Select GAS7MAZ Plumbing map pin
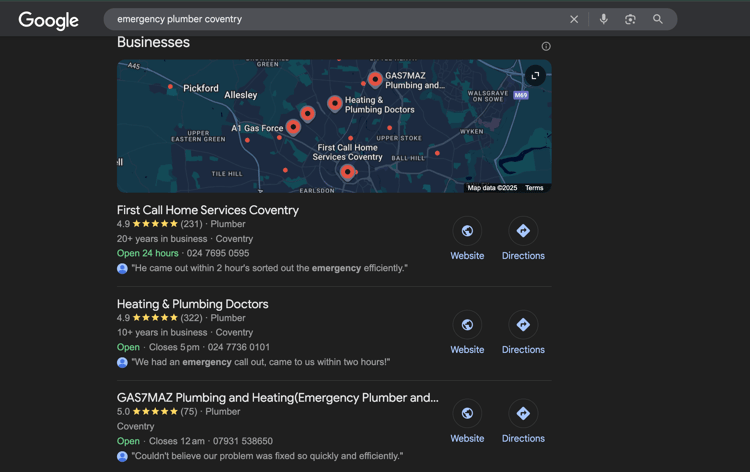Screen dimensions: 750x472 [375, 79]
